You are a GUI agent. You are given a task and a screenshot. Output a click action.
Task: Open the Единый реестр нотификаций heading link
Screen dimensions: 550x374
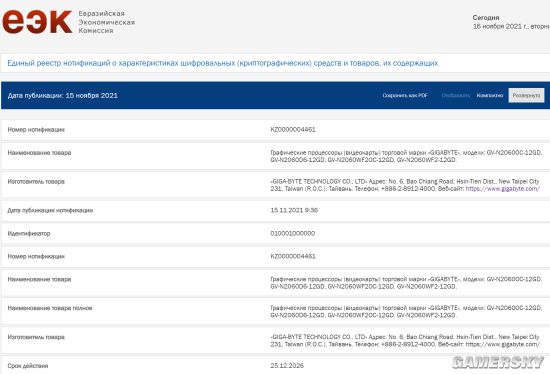pos(223,63)
